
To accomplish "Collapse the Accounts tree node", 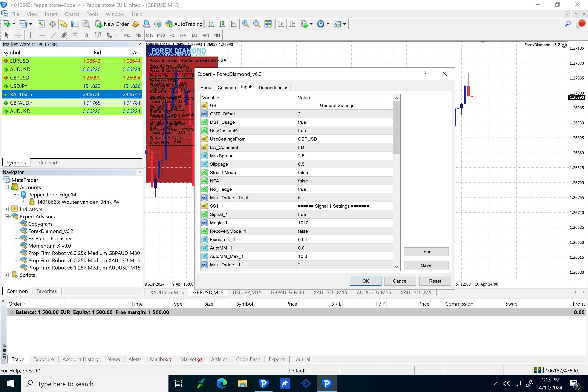I will [7, 187].
